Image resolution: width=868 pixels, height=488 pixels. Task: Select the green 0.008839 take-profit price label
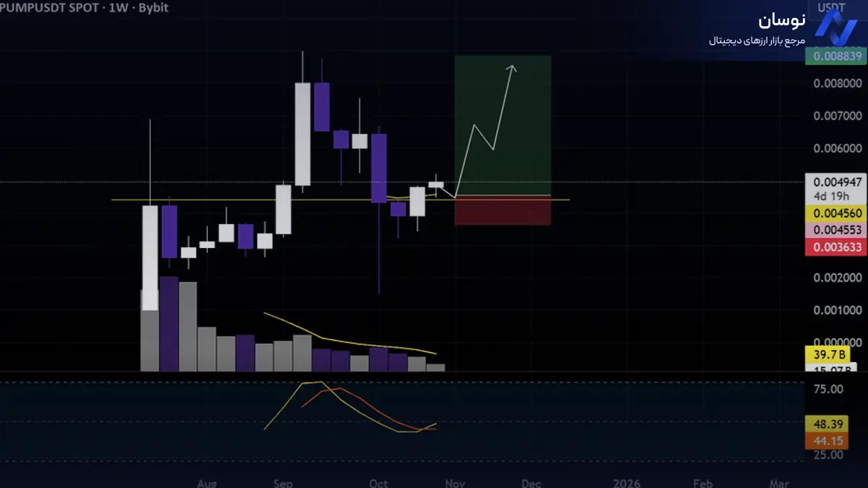coord(835,56)
